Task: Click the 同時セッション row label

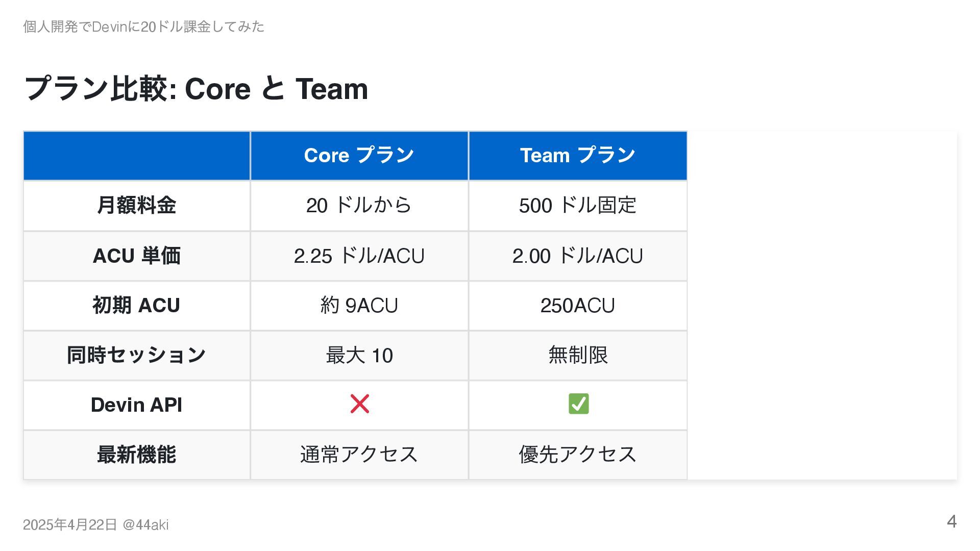Action: tap(137, 355)
